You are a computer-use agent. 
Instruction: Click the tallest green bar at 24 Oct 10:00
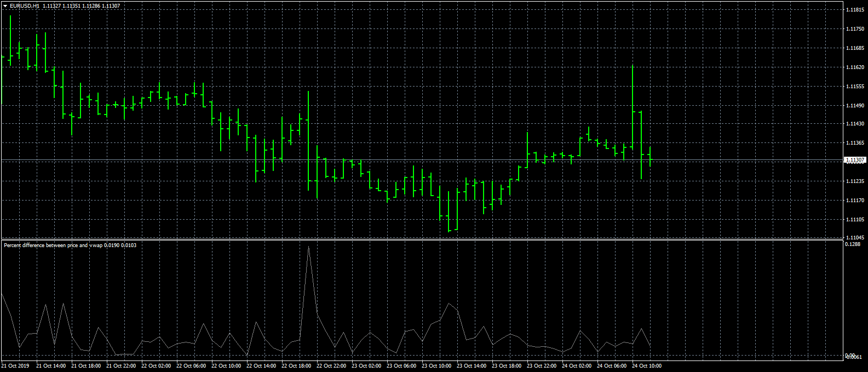pos(633,107)
